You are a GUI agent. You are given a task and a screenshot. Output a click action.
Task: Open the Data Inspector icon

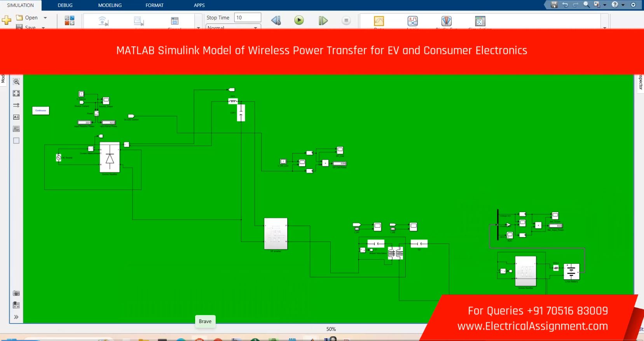tap(379, 21)
